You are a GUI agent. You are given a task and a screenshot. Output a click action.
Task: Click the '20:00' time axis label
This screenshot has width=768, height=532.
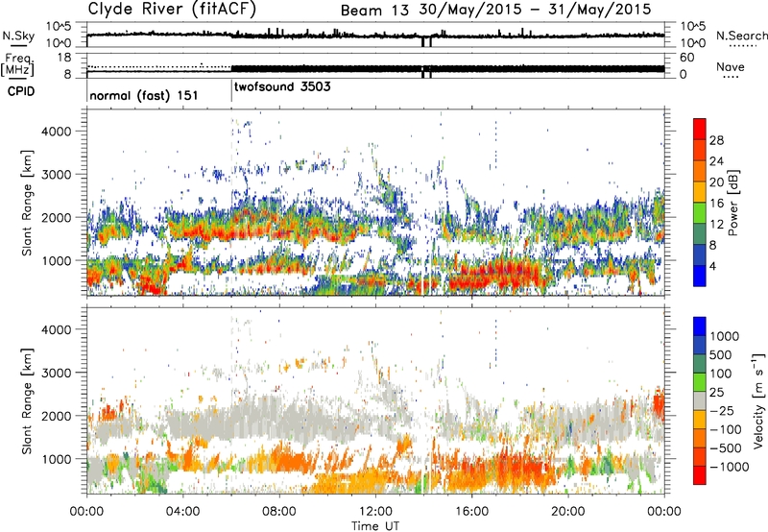click(x=568, y=511)
